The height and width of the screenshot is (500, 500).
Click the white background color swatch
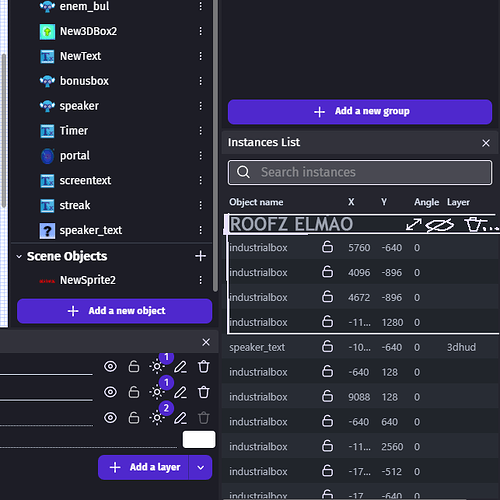(x=199, y=439)
